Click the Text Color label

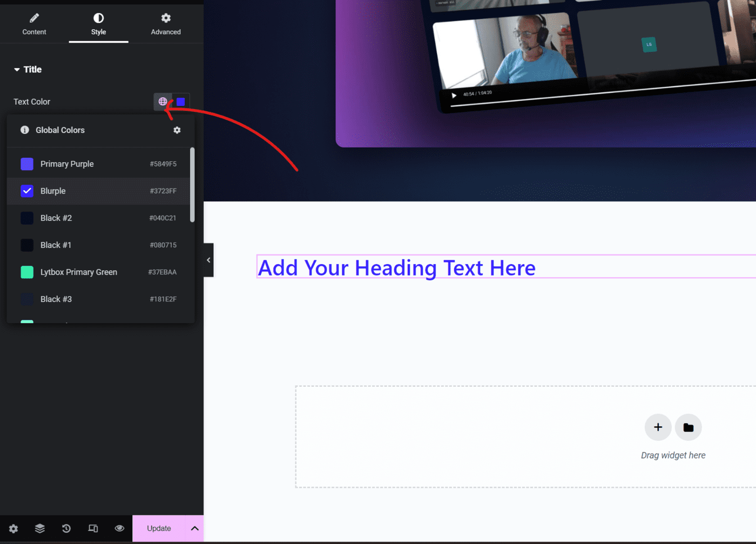click(x=32, y=102)
